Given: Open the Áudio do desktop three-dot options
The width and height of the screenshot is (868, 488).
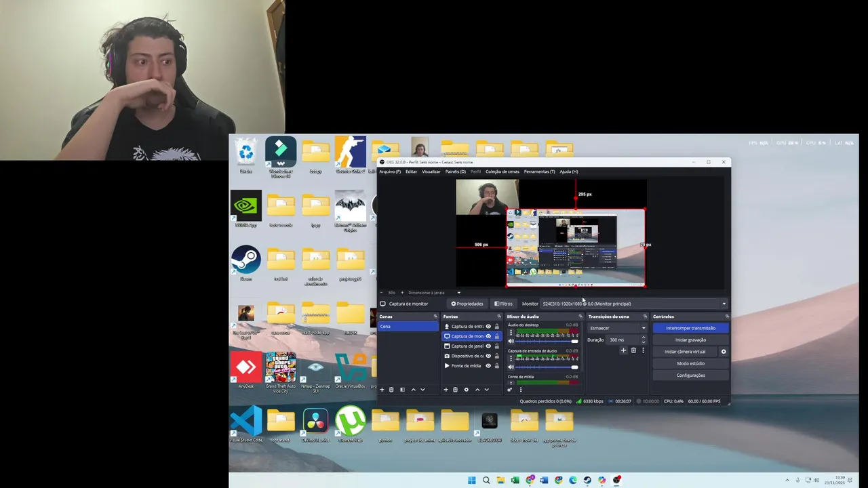Looking at the screenshot, I should pos(511,333).
